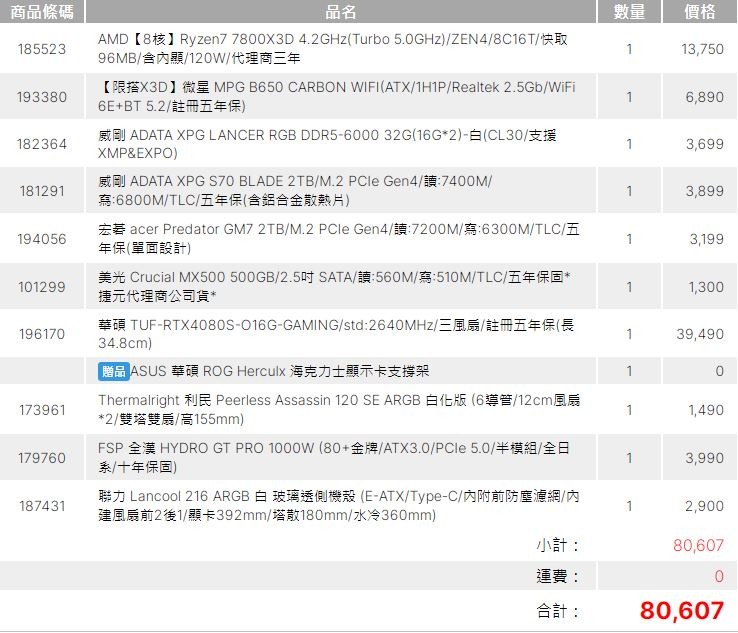Click the bold total 80,607
This screenshot has width=738, height=633.
(x=682, y=611)
